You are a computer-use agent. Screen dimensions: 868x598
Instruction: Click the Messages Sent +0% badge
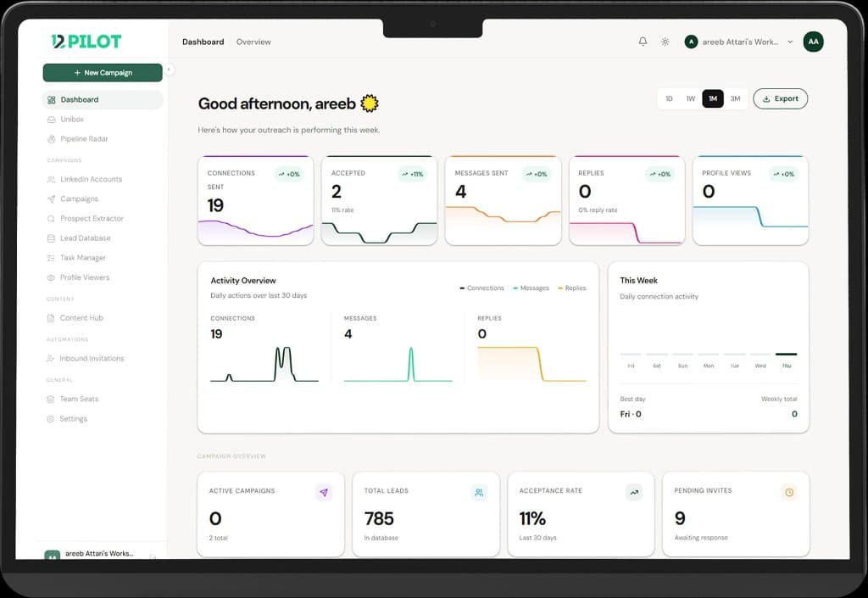537,174
